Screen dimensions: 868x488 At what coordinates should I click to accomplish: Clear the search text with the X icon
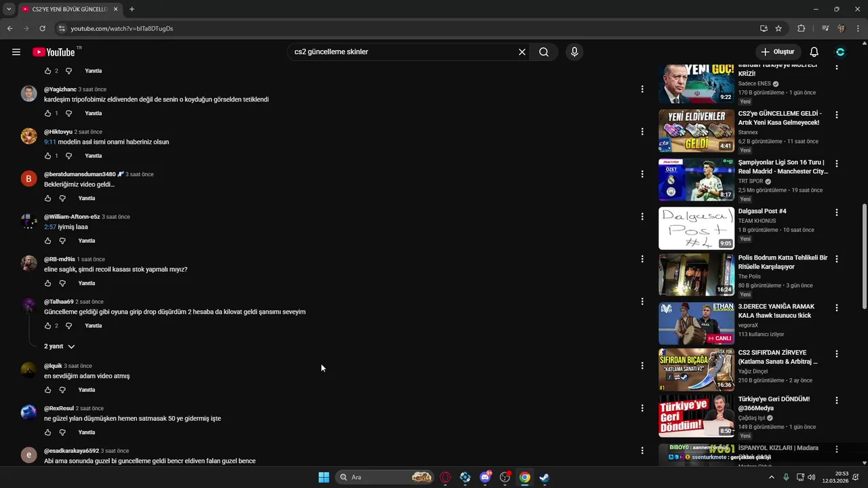(x=522, y=52)
